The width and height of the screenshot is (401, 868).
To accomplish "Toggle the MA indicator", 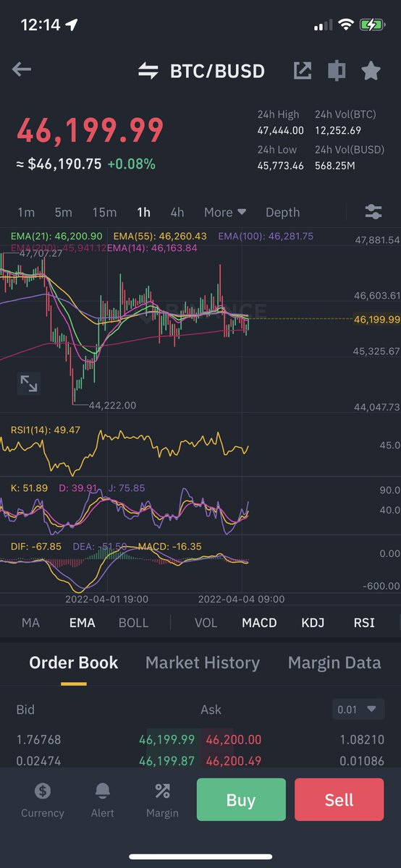I will click(x=30, y=623).
